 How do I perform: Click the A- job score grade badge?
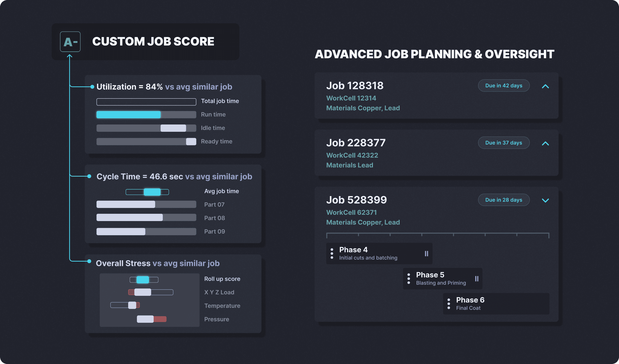coord(70,42)
